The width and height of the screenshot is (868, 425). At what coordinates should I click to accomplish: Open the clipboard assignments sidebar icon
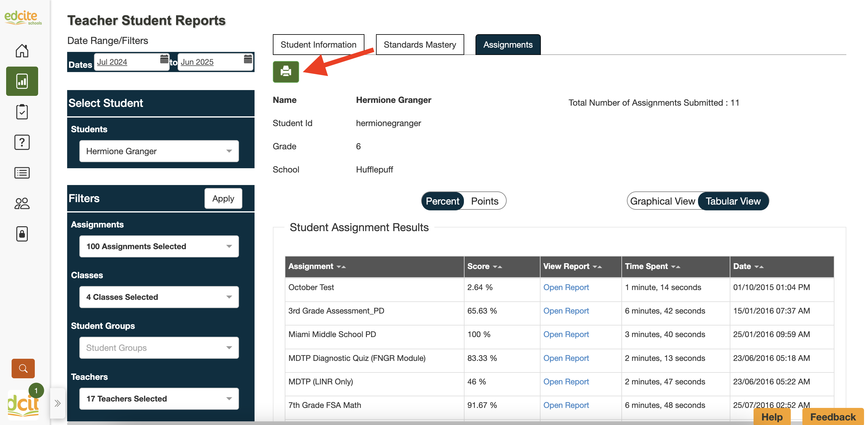click(22, 111)
